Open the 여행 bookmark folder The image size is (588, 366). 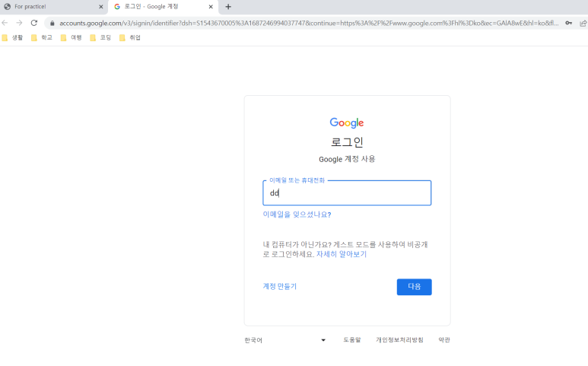coord(72,37)
